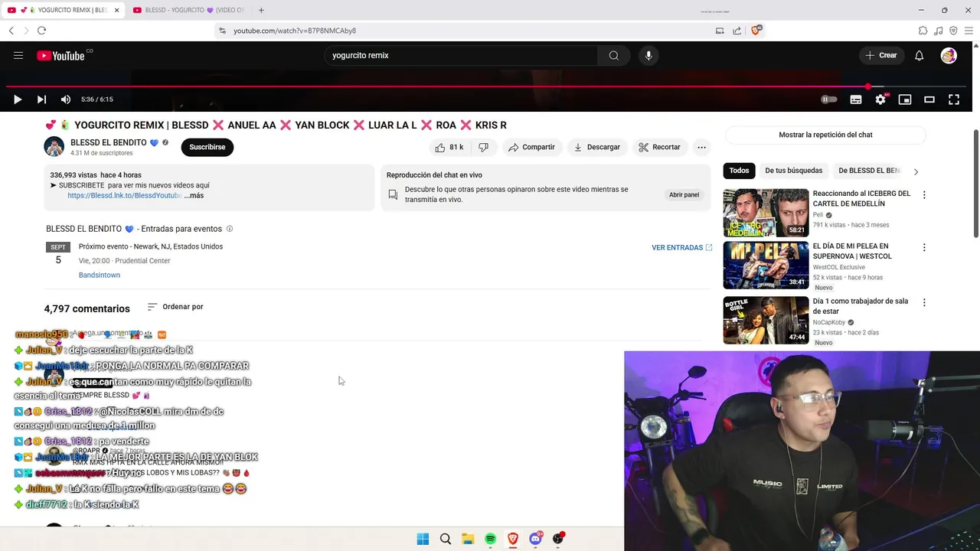Open options for EL DÍA DE MI PELEA video
980x551 pixels.
click(924, 248)
